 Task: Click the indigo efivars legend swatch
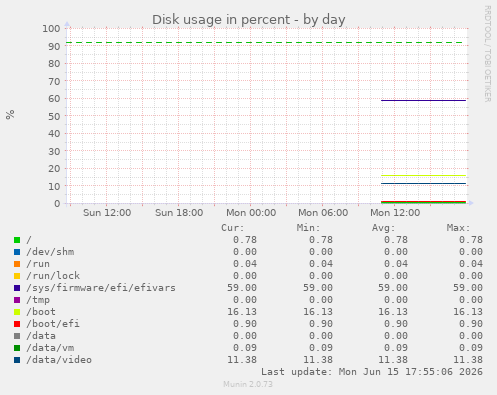point(17,288)
